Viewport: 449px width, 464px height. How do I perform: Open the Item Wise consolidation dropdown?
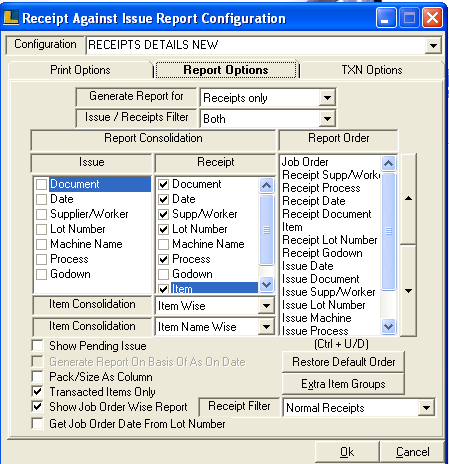coord(266,306)
